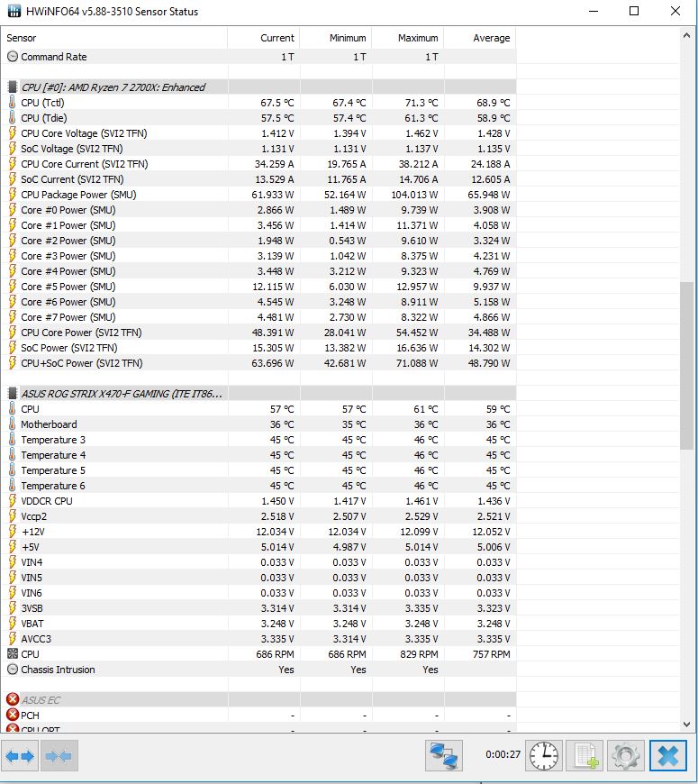Click the 686 RPM current fan speed value
The width and height of the screenshot is (698, 784).
click(x=275, y=654)
